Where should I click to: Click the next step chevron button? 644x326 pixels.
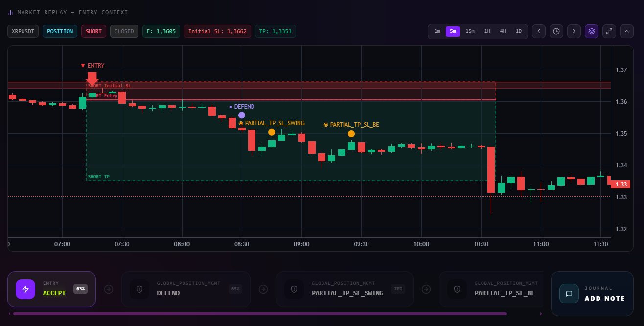pos(574,31)
